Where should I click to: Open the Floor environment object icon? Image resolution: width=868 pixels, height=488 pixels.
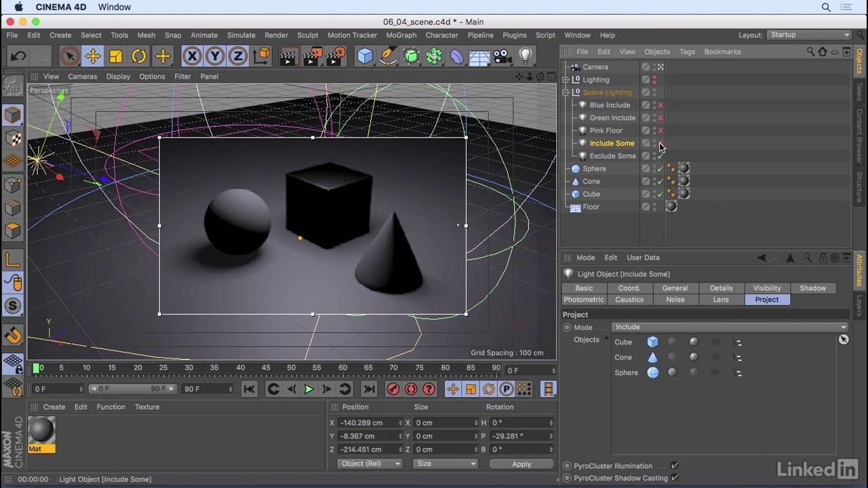pos(479,56)
